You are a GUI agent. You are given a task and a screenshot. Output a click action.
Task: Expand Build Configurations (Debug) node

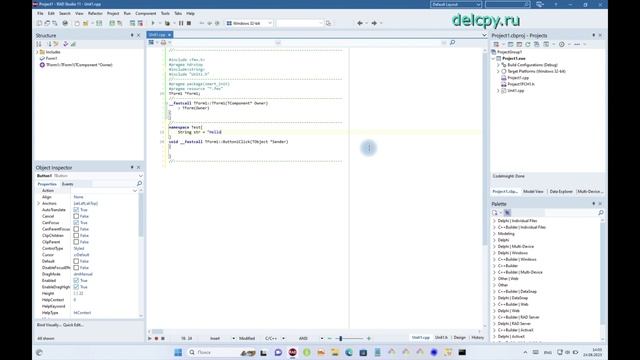point(498,65)
